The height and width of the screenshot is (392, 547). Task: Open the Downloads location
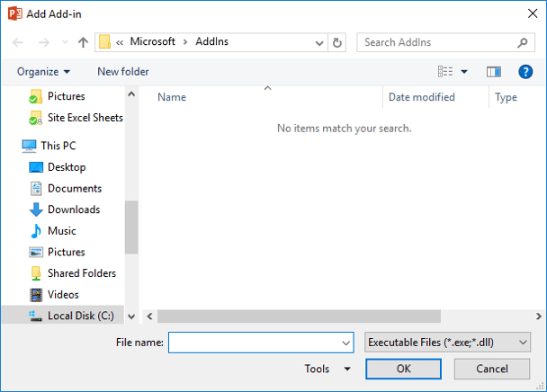74,209
